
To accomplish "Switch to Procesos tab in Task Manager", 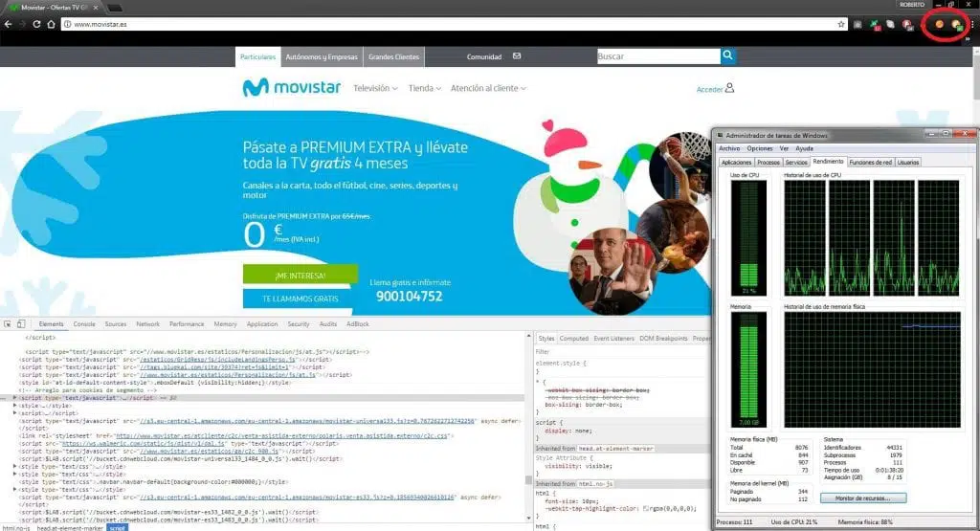I will point(768,163).
